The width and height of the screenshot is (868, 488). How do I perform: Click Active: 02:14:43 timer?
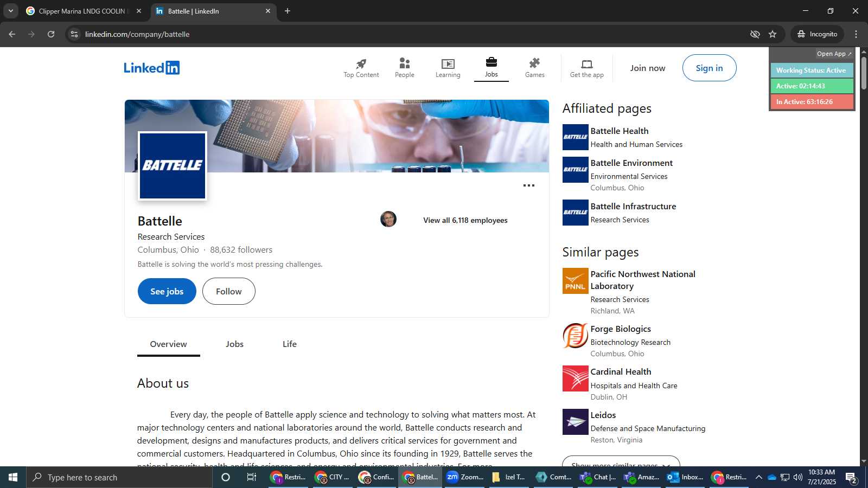tap(812, 86)
